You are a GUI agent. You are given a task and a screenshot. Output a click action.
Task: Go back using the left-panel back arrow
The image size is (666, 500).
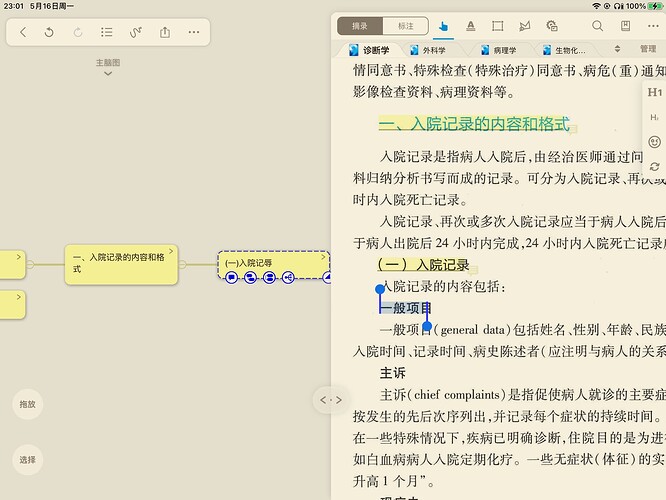23,32
